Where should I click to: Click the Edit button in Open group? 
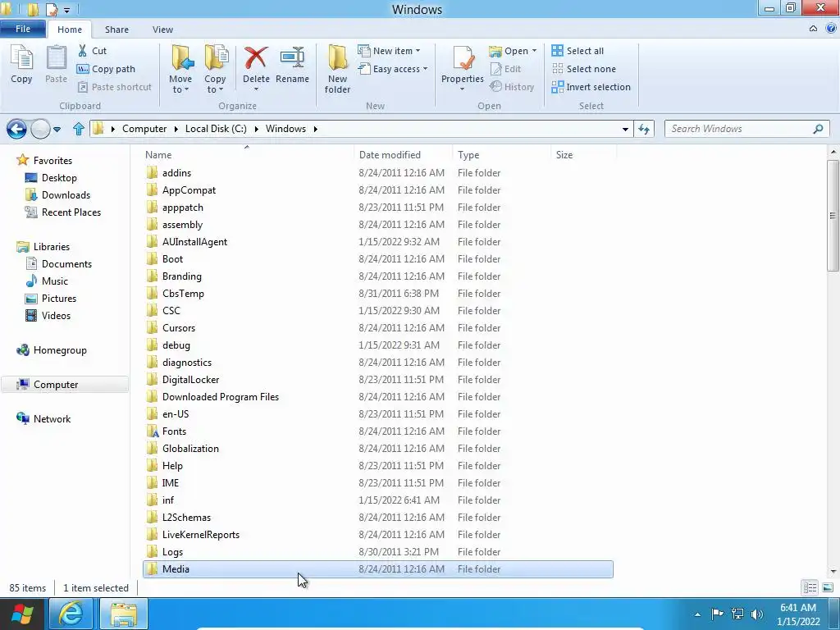tap(505, 69)
